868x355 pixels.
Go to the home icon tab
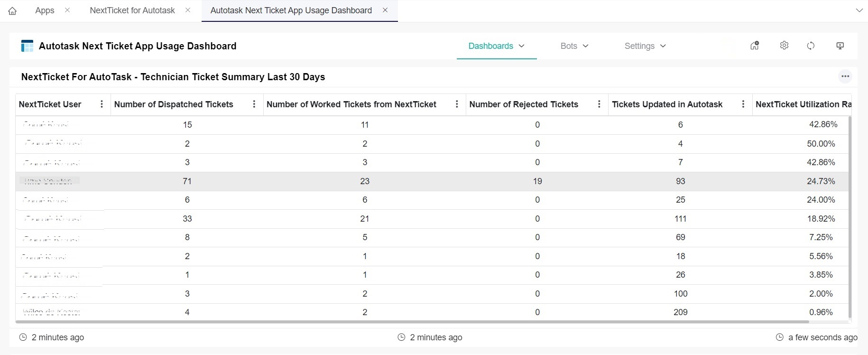point(12,11)
